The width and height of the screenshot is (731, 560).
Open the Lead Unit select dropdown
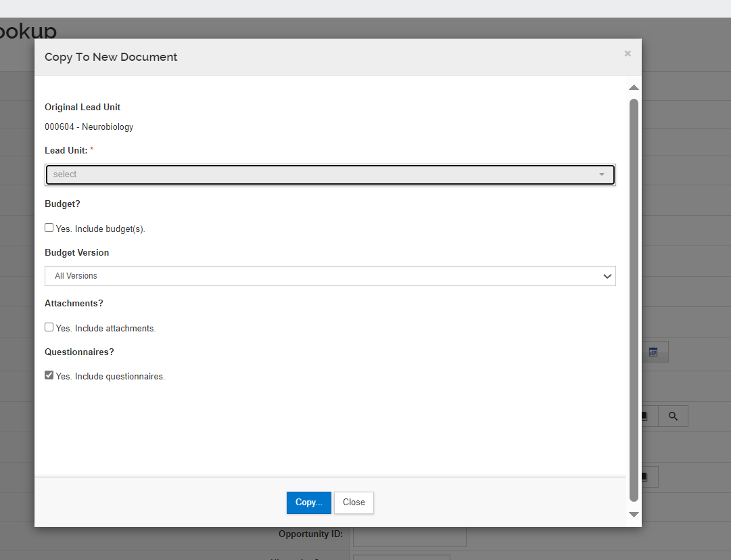point(330,174)
